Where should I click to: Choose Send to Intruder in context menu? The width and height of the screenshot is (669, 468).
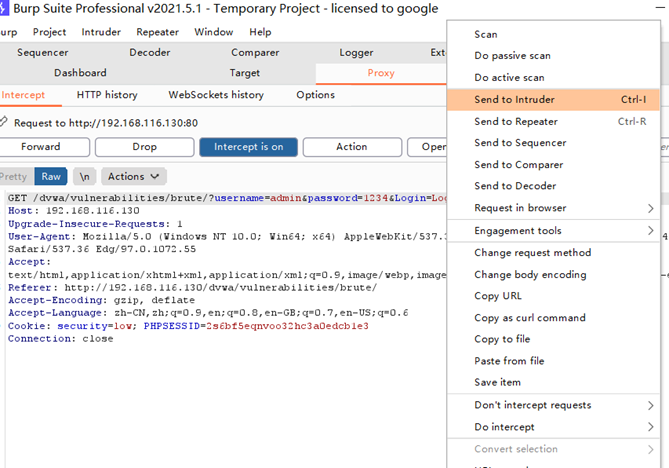click(x=553, y=99)
